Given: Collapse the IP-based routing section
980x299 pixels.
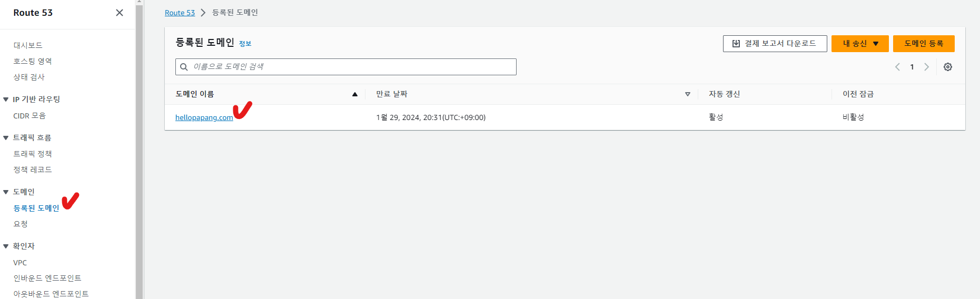Looking at the screenshot, I should 6,99.
